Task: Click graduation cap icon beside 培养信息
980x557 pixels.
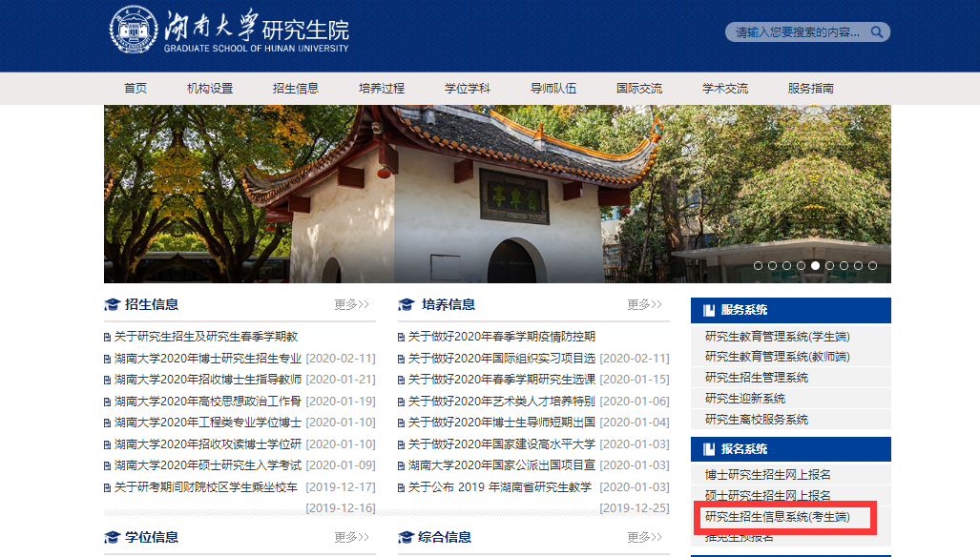Action: click(x=406, y=305)
